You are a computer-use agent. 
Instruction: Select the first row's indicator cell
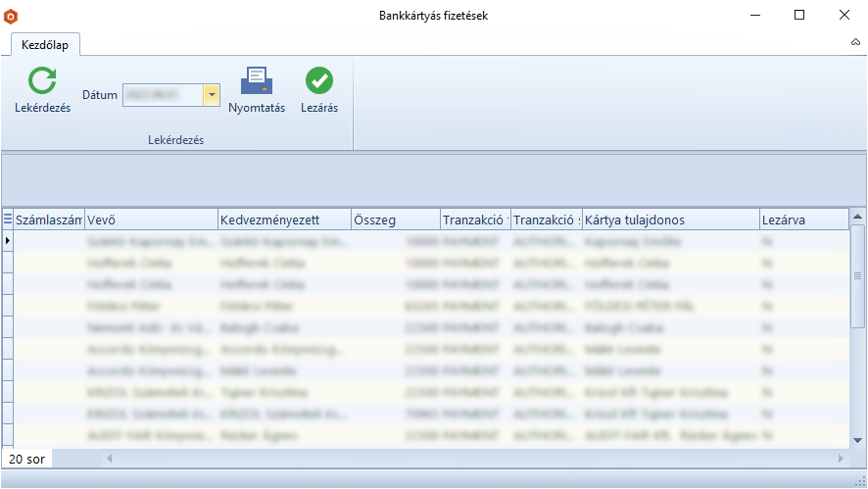(8, 240)
